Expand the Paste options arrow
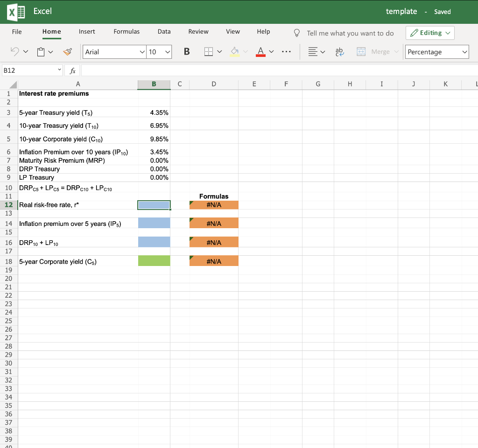 (50, 52)
